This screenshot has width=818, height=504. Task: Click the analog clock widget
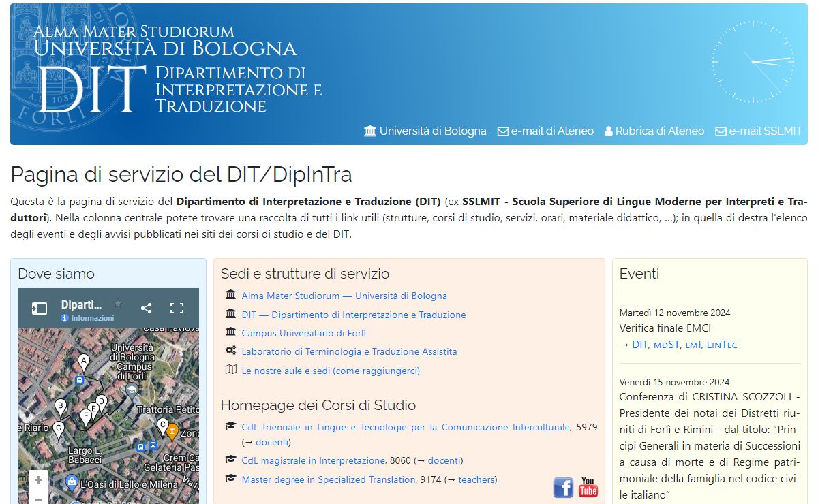(753, 62)
